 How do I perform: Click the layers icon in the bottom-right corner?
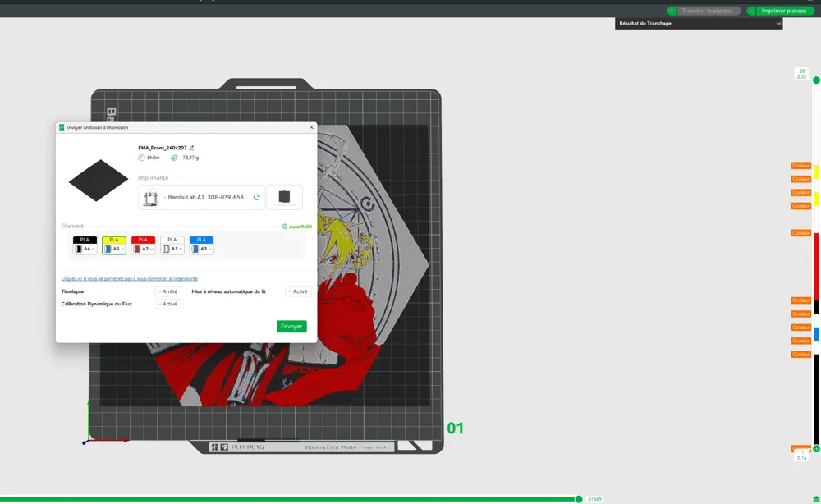coord(815,499)
